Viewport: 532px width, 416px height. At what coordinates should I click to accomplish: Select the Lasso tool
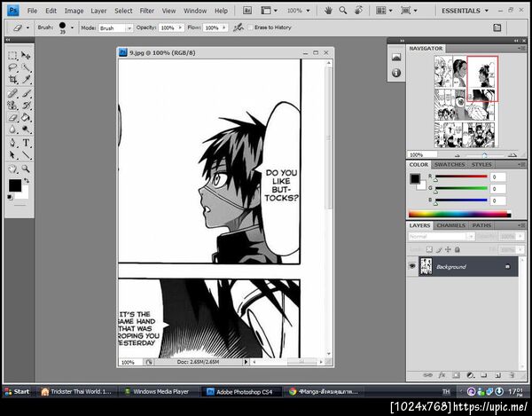pyautogui.click(x=12, y=68)
